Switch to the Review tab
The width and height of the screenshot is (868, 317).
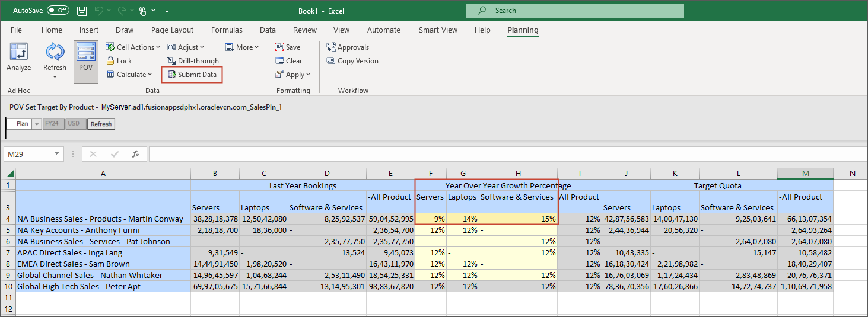tap(305, 30)
